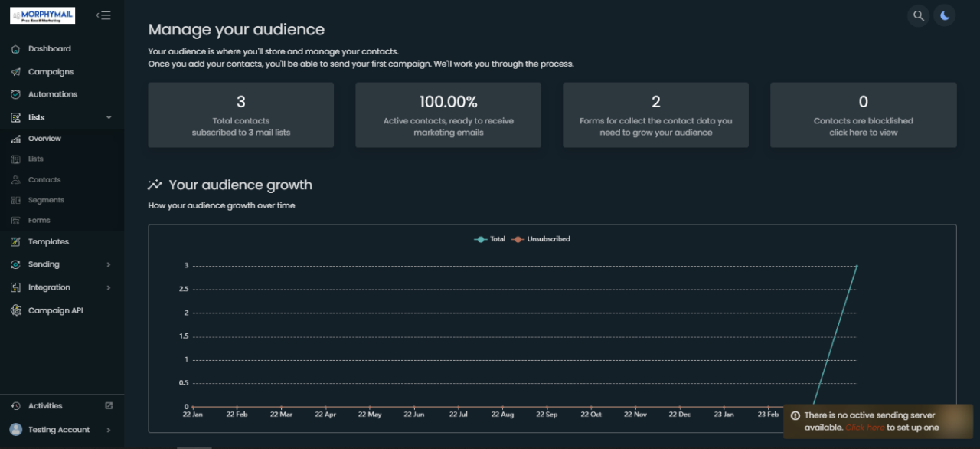Open Activities external link icon

click(109, 406)
